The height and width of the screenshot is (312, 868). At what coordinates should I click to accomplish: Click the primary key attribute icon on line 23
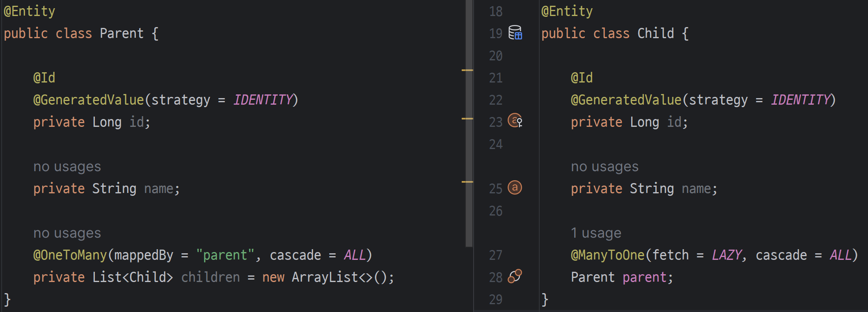[515, 121]
